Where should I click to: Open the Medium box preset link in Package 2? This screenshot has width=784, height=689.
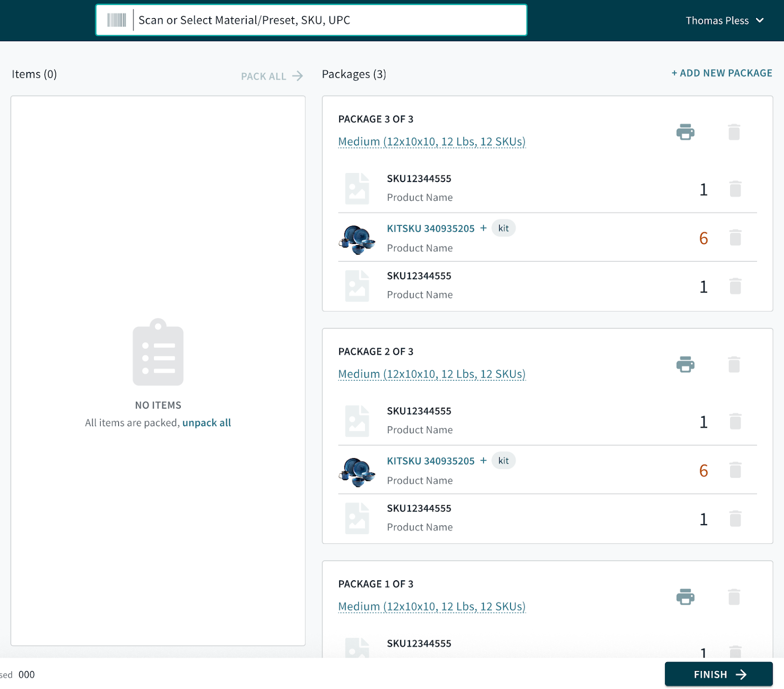pos(432,374)
